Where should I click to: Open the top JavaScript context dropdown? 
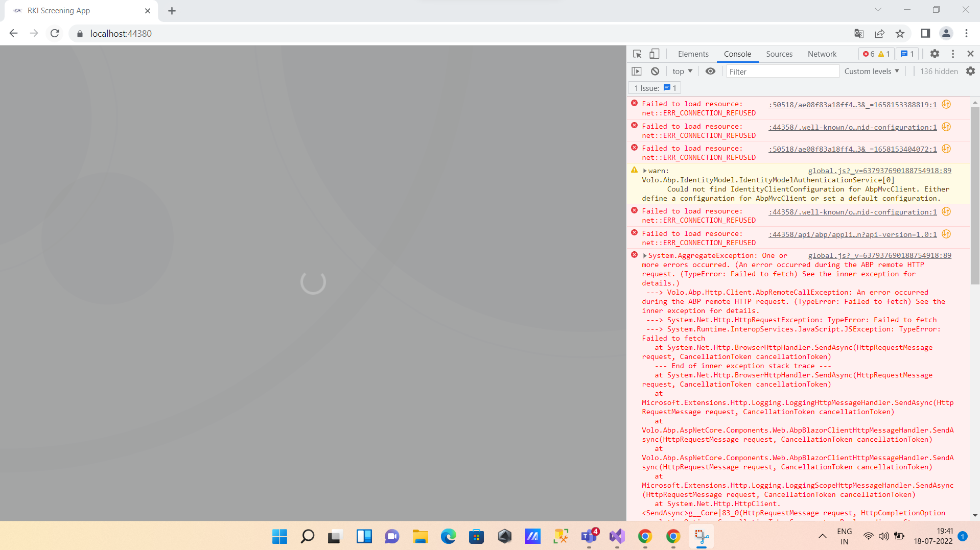pos(682,71)
